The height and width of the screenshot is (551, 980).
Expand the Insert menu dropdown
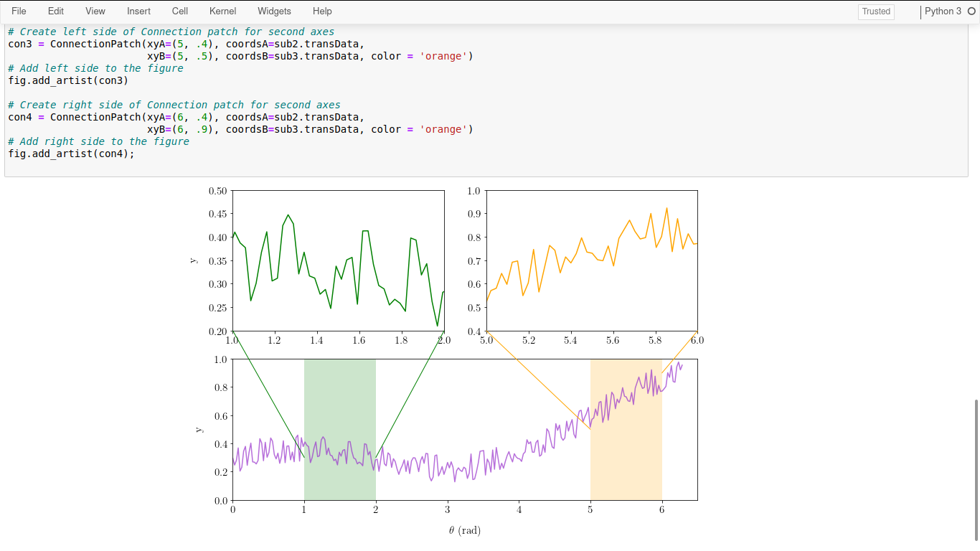pyautogui.click(x=138, y=11)
